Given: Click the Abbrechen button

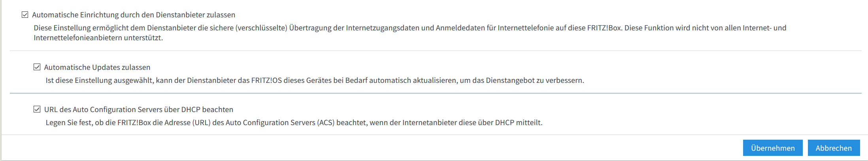Looking at the screenshot, I should pos(834,148).
